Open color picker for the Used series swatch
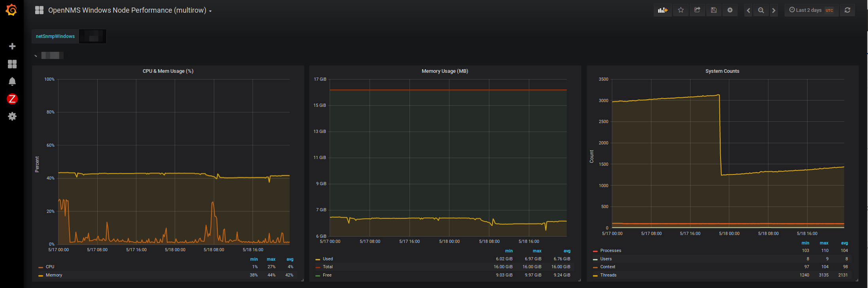Screen dimensions: 868x288 click(x=318, y=260)
